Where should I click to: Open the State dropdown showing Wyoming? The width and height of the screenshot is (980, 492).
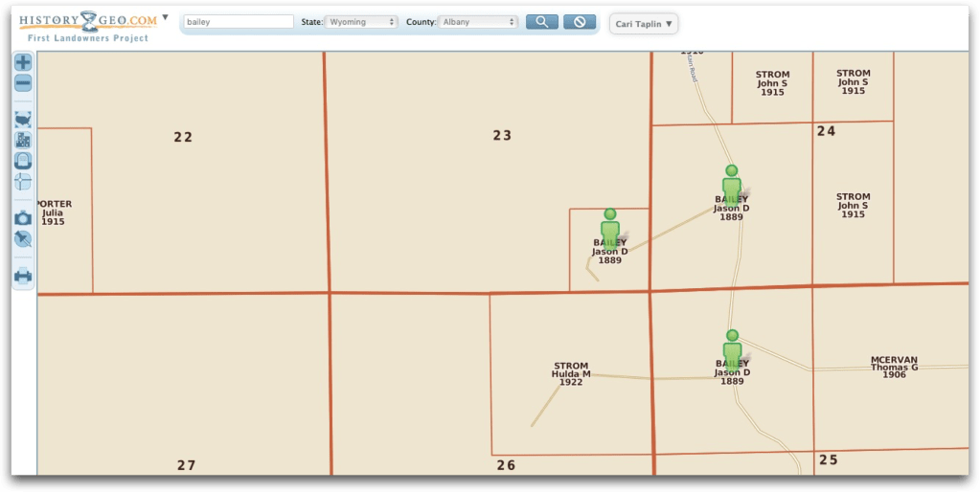coord(361,22)
